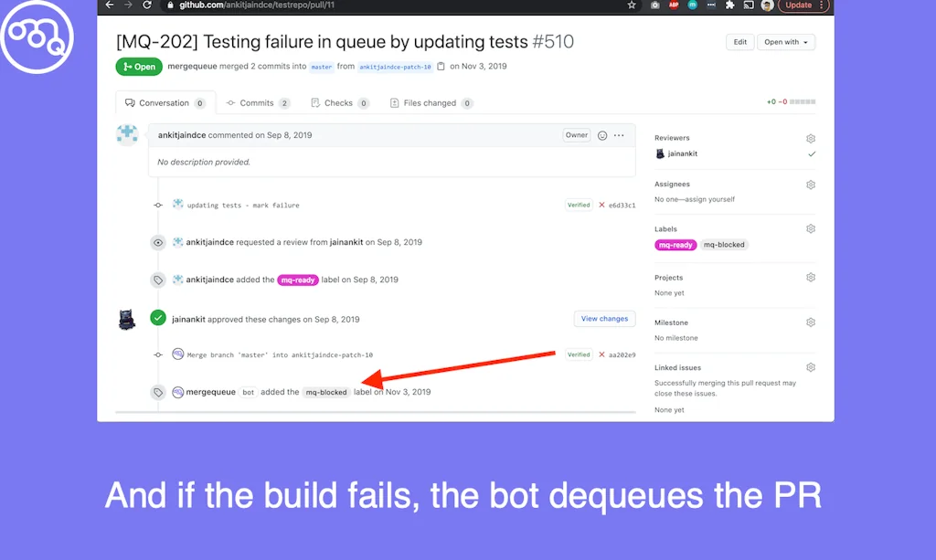
Task: Click ankitjaindce avatar beside the comment
Action: pyautogui.click(x=127, y=135)
